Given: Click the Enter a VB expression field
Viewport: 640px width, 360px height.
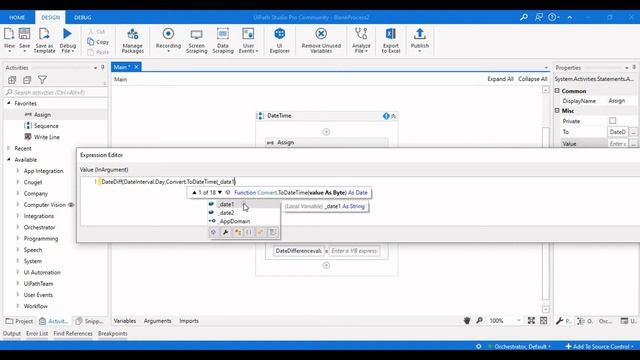Looking at the screenshot, I should click(x=354, y=251).
